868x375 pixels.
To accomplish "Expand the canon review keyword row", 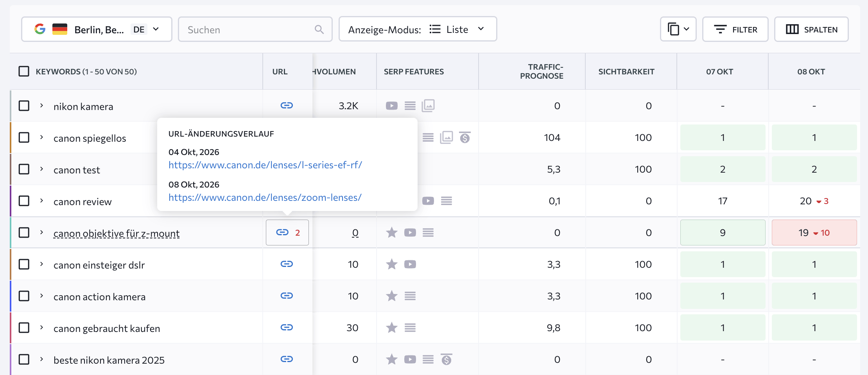I will click(x=41, y=201).
